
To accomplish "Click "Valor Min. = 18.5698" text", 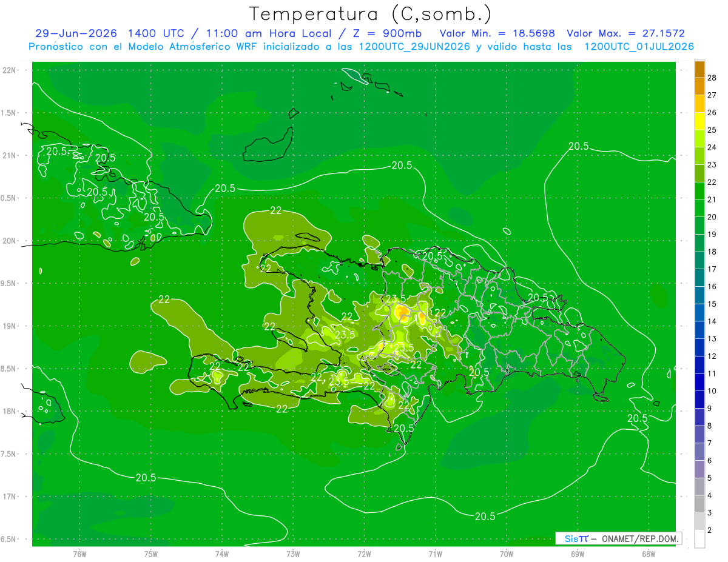I will coord(497,33).
